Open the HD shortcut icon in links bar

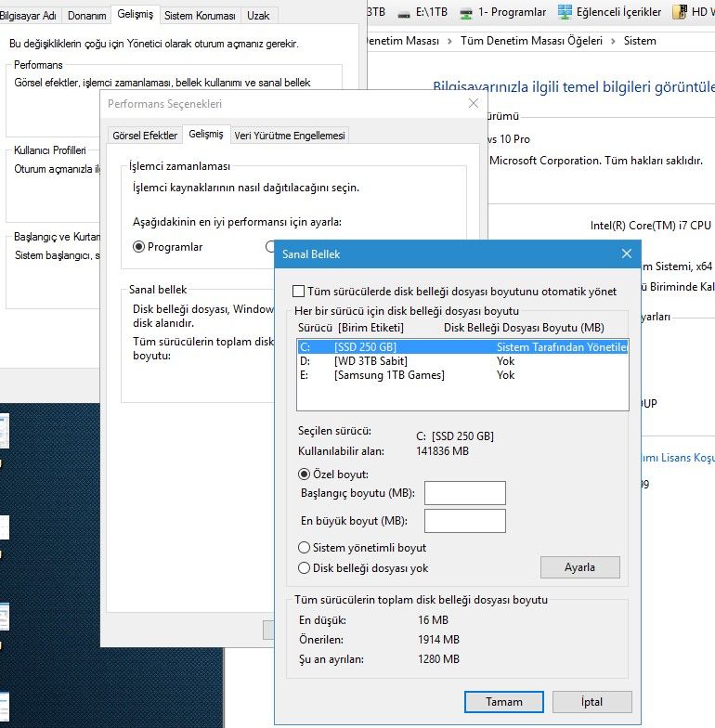click(x=680, y=11)
